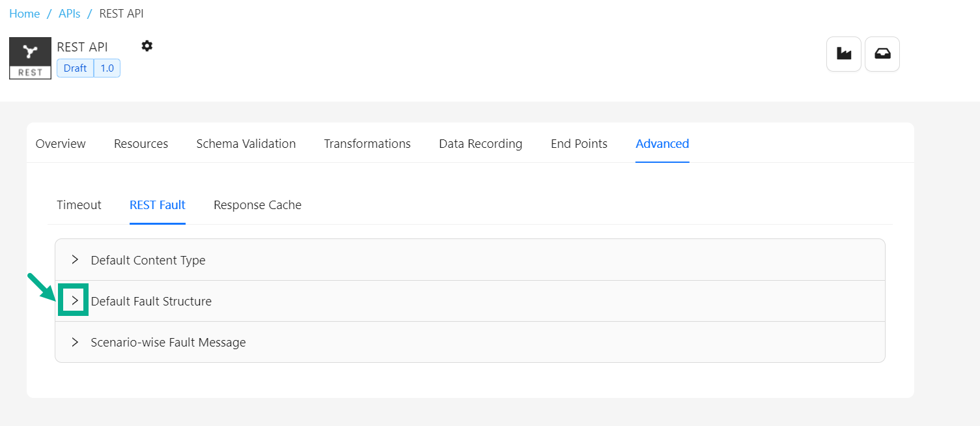The width and height of the screenshot is (980, 426).
Task: Expand the Default Content Type chevron
Action: pyautogui.click(x=75, y=260)
